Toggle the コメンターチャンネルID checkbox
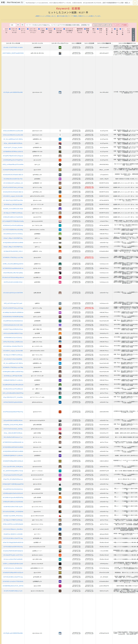The width and height of the screenshot is (138, 644). coord(10,29)
